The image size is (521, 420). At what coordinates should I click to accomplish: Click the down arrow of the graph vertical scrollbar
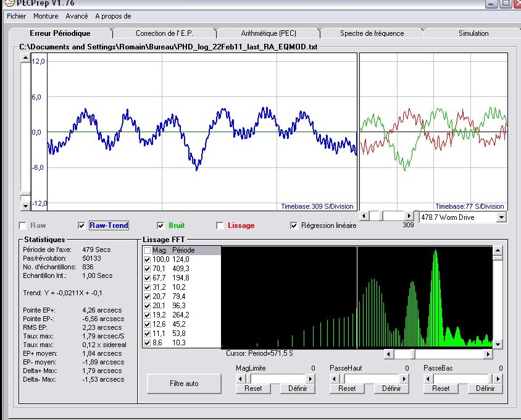(25, 206)
